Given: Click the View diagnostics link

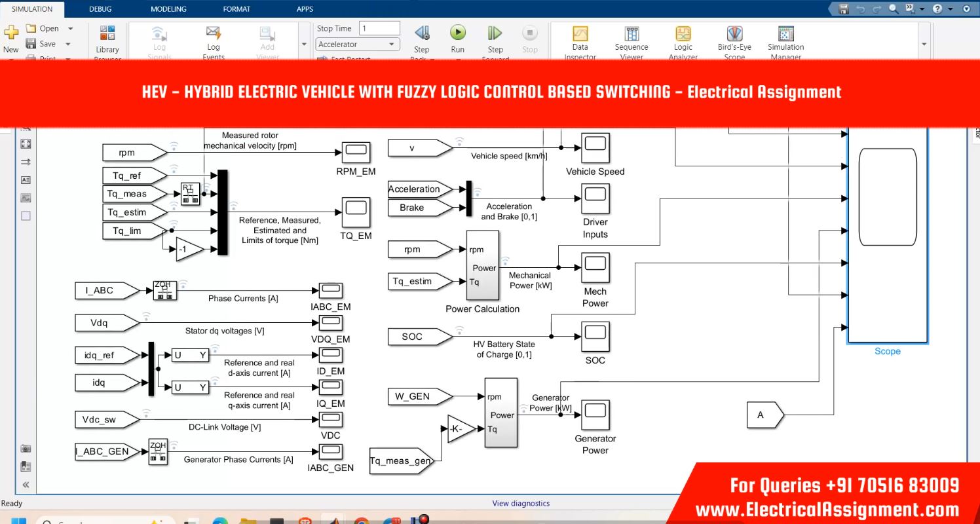Looking at the screenshot, I should pyautogui.click(x=521, y=504).
